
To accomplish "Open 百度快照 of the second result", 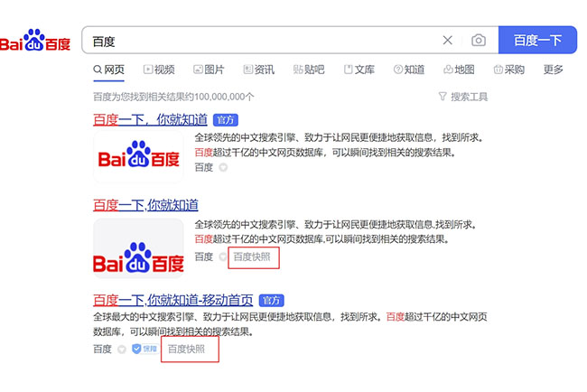I will (x=252, y=257).
